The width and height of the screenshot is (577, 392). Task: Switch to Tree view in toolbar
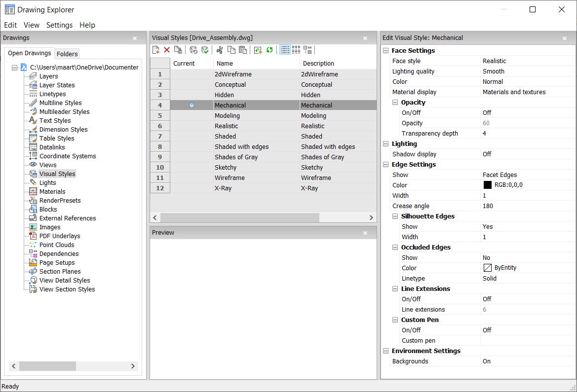[x=308, y=50]
